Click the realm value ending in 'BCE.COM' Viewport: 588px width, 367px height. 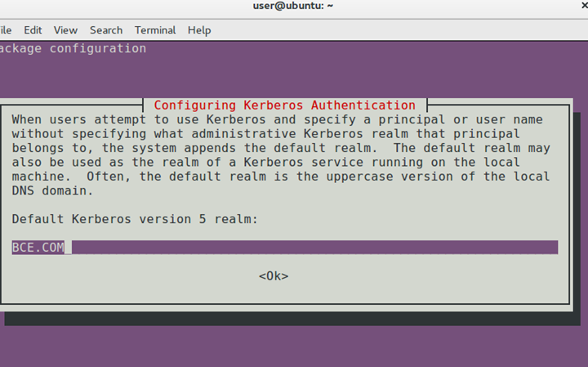[38, 248]
